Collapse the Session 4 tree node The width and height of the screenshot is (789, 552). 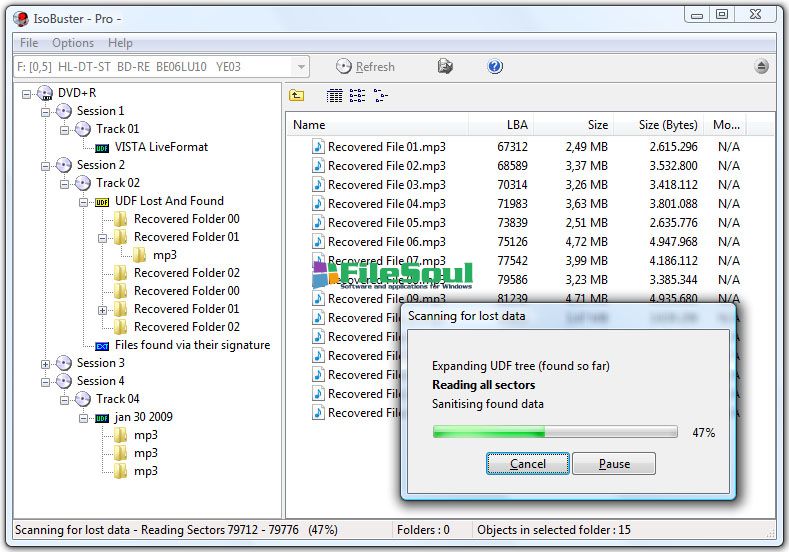[x=46, y=381]
